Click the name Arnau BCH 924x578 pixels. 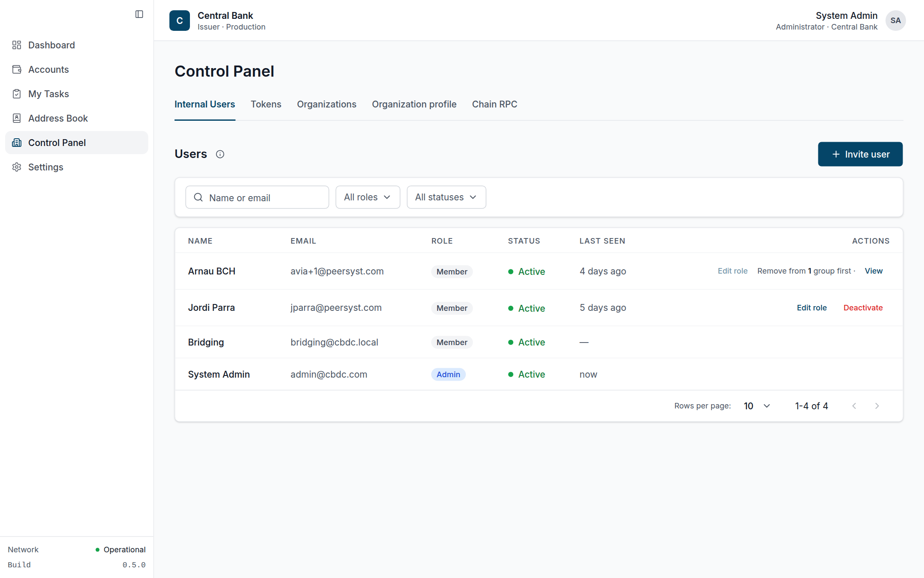click(x=212, y=271)
